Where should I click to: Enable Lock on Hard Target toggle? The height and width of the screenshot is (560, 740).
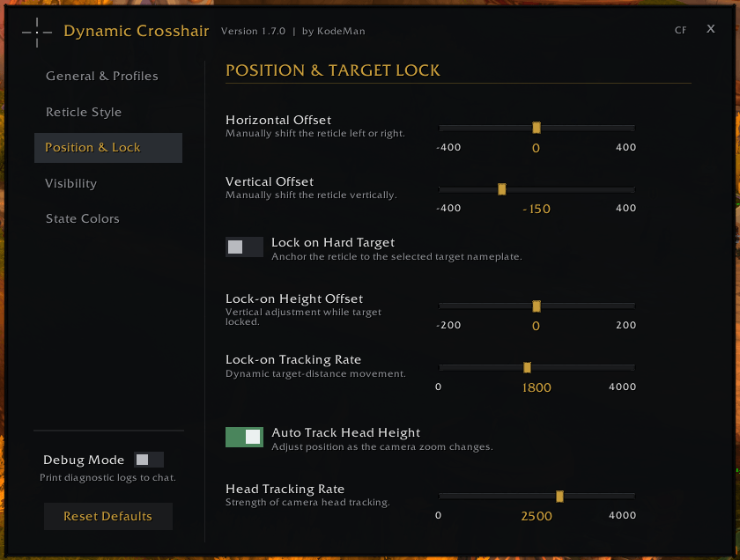tap(244, 247)
